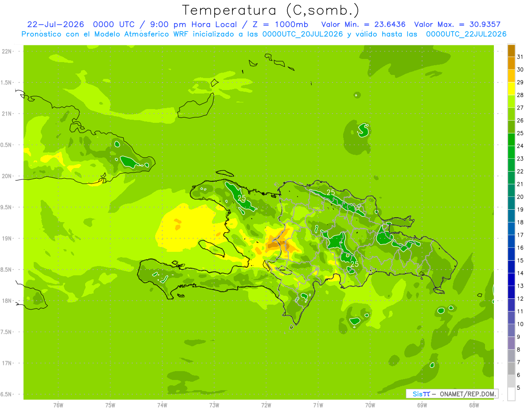
Task: Click the legend value '10'
Action: pos(520,324)
